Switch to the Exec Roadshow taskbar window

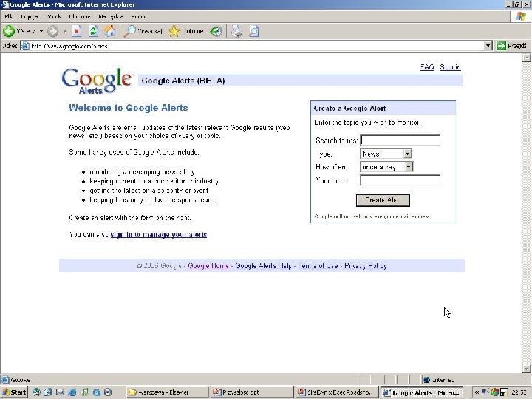click(x=337, y=392)
